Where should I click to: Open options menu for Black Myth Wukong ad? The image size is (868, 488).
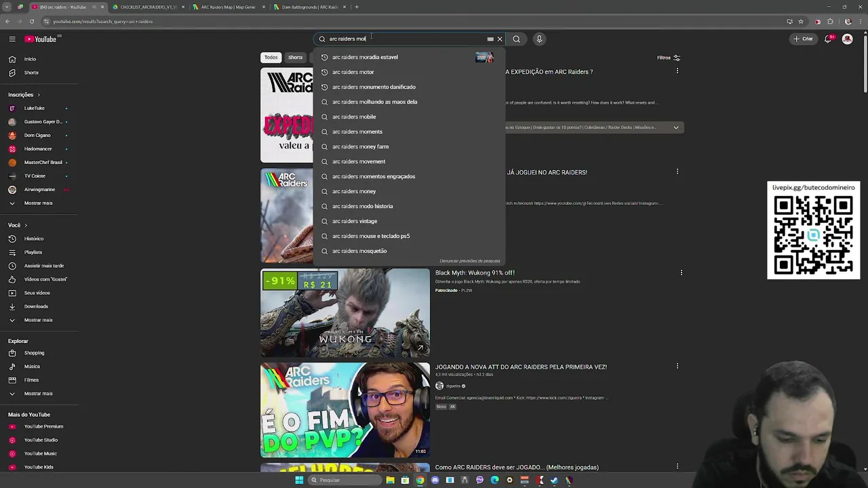point(682,272)
